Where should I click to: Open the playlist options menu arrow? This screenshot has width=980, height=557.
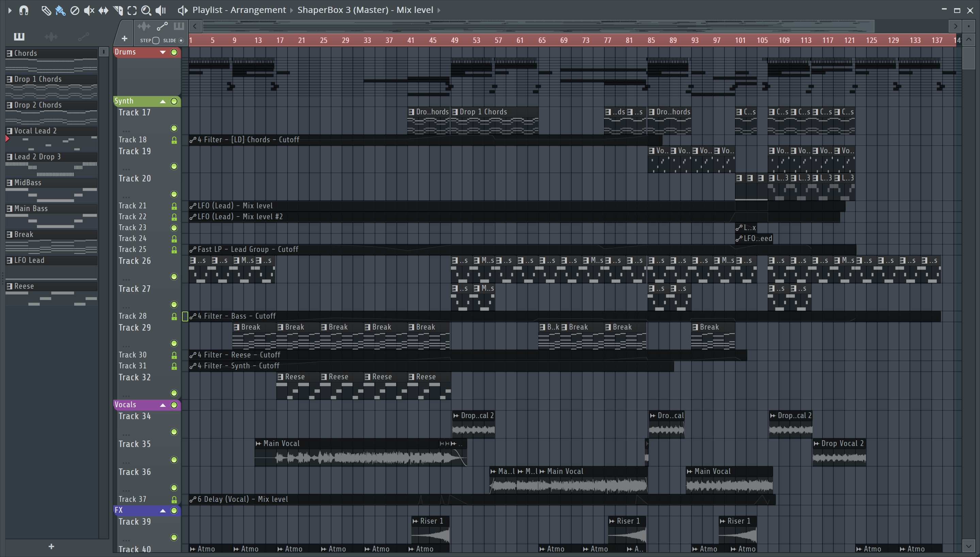[10, 10]
